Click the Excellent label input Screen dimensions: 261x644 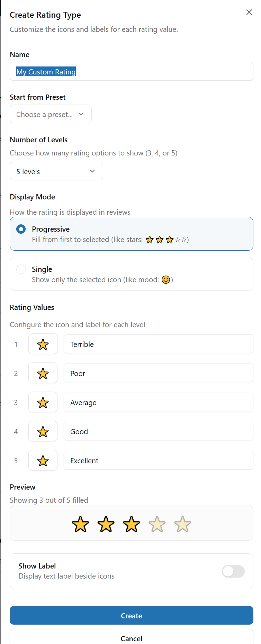tap(158, 460)
